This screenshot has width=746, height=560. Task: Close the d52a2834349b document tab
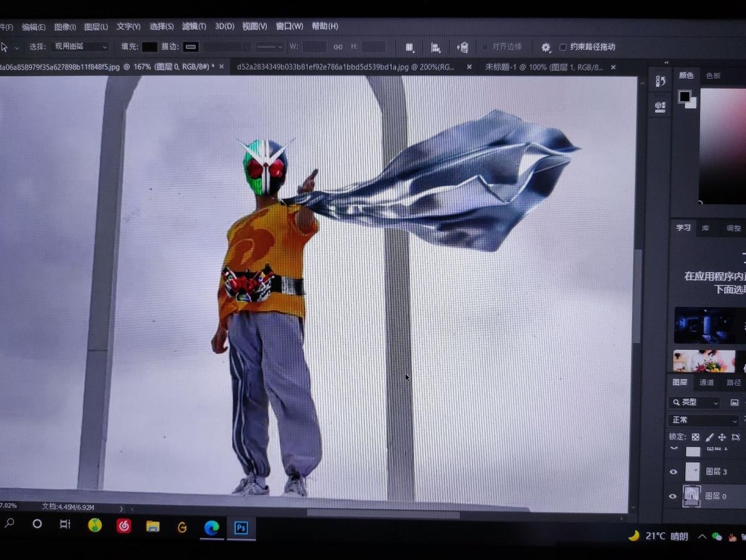click(469, 67)
